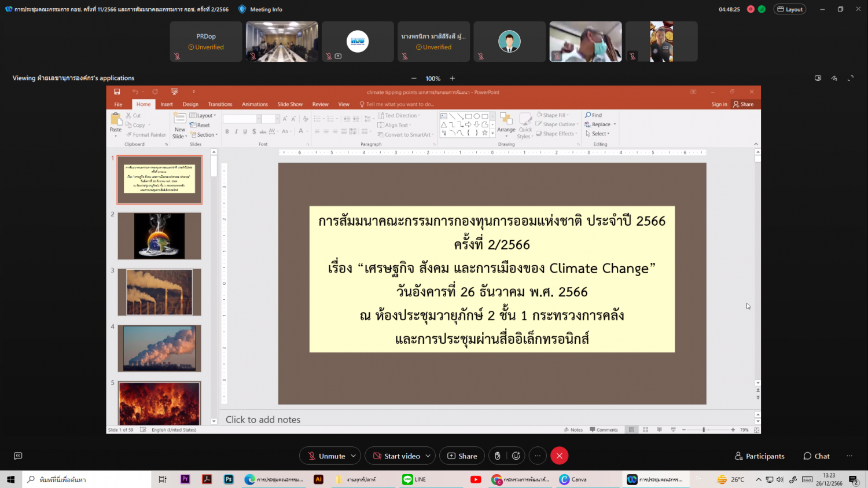Image resolution: width=868 pixels, height=488 pixels.
Task: Add a New Slide
Action: tap(180, 126)
